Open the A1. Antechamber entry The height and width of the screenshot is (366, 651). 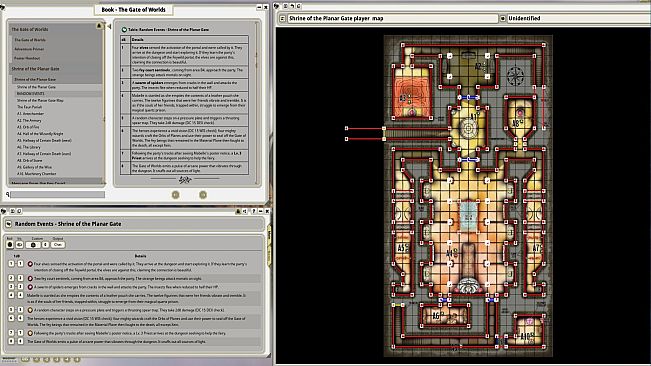[30, 114]
